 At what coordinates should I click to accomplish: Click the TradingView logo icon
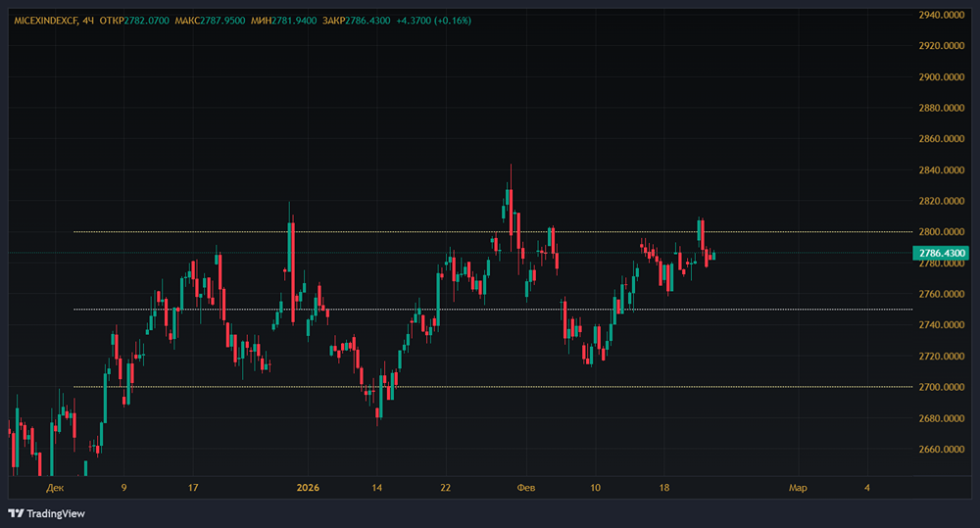coord(16,513)
